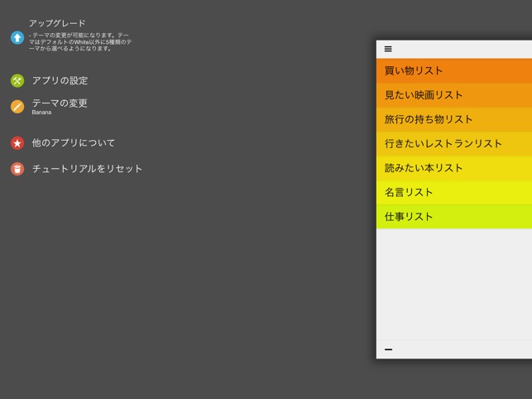Open 他のアプリについて entry
The width and height of the screenshot is (532, 399).
pyautogui.click(x=74, y=143)
